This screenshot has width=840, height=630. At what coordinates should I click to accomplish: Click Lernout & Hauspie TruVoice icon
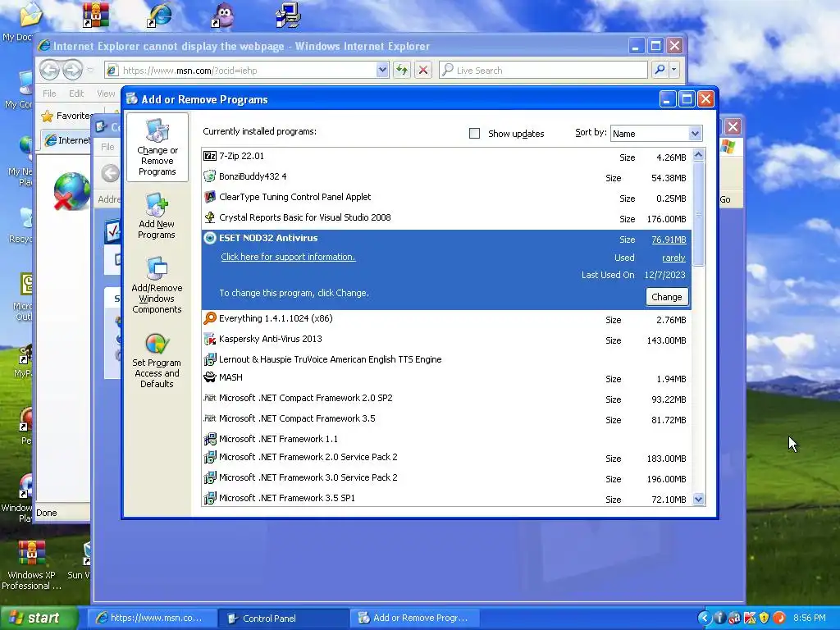pos(210,359)
